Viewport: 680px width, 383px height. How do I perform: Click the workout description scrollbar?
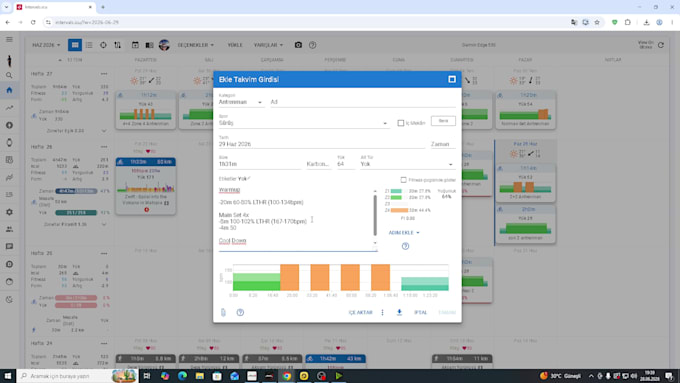pyautogui.click(x=375, y=216)
